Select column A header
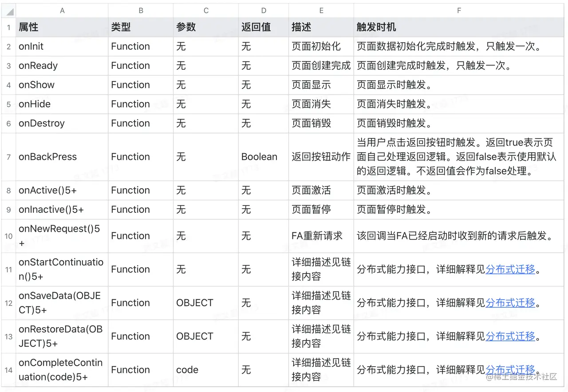 tap(62, 11)
